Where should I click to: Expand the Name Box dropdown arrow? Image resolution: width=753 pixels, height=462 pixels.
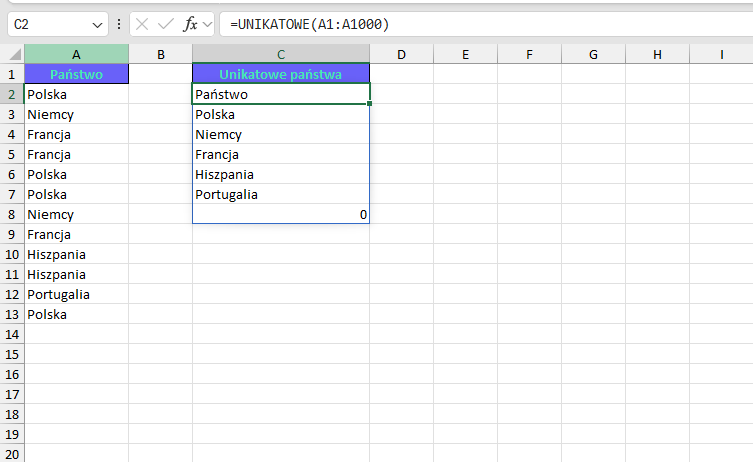click(x=97, y=23)
